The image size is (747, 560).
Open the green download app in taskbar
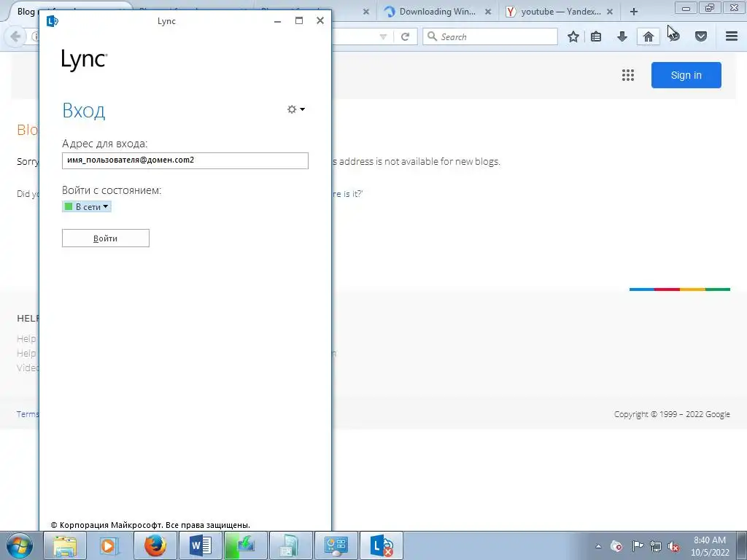245,545
